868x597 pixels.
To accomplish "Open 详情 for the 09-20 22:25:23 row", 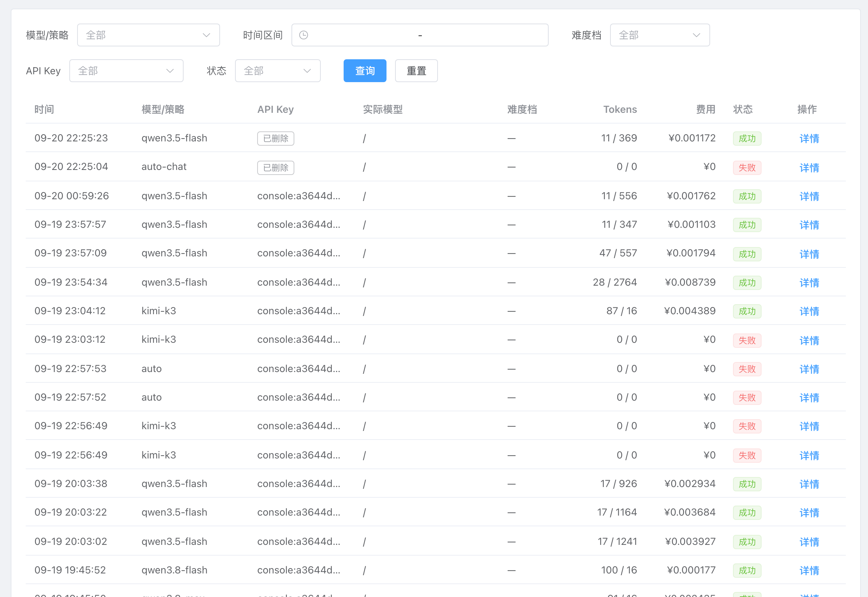I will coord(809,139).
